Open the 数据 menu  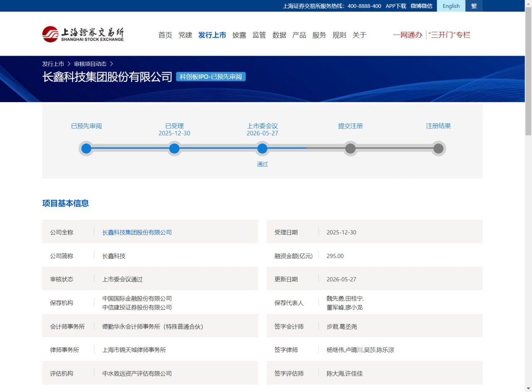[x=279, y=35]
